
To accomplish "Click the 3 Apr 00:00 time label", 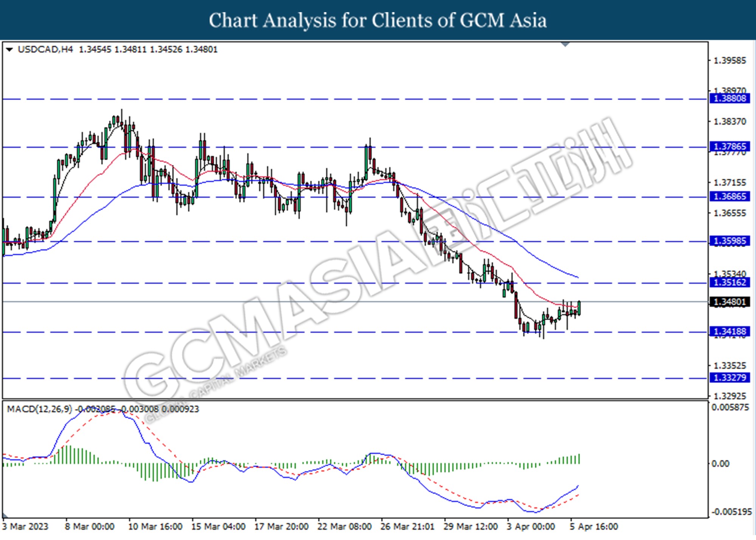I will (531, 527).
